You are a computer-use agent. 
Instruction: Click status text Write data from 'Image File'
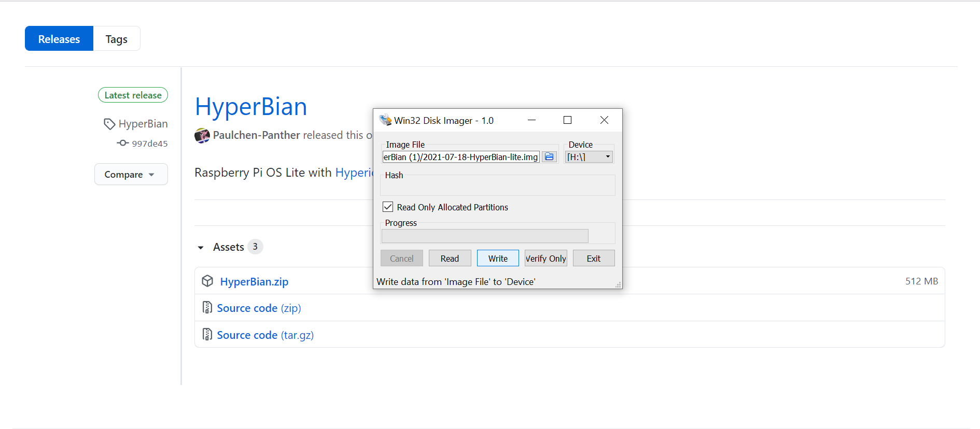pos(456,282)
